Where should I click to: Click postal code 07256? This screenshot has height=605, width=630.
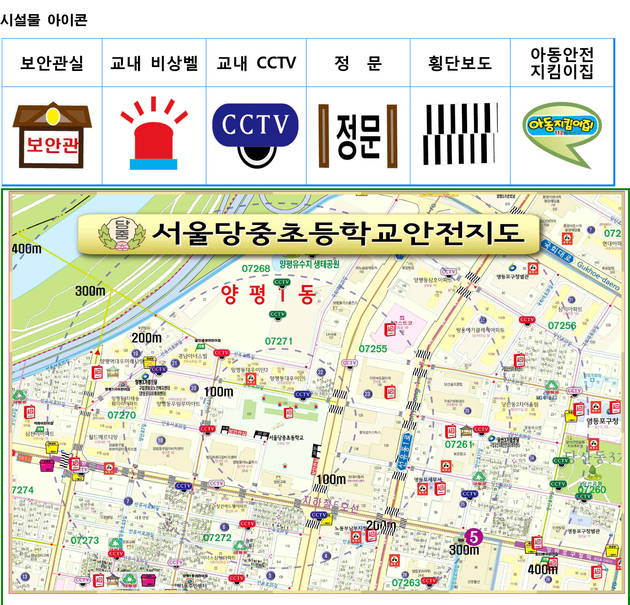click(x=562, y=325)
